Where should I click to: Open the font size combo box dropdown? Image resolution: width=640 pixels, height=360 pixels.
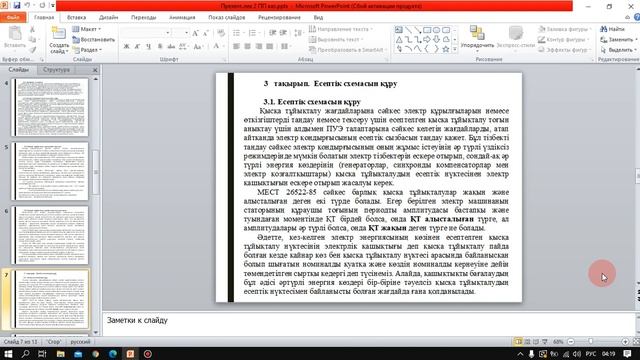pos(186,33)
